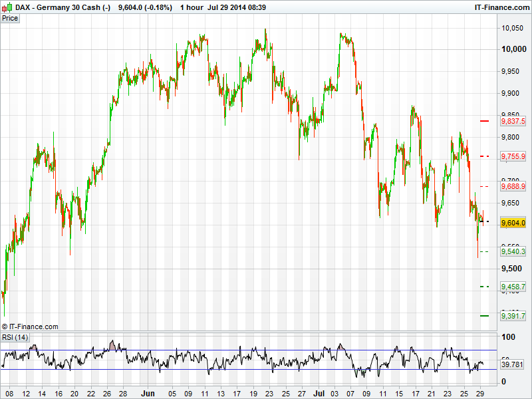Screen dimensions: 532x399
Task: Click the Jun month label on time axis
Action: coord(148,394)
